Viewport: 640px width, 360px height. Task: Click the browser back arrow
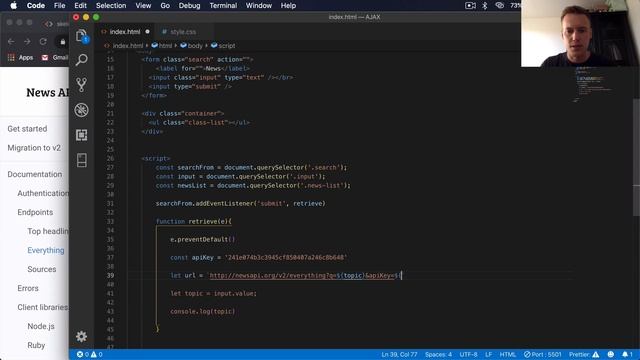[x=11, y=42]
